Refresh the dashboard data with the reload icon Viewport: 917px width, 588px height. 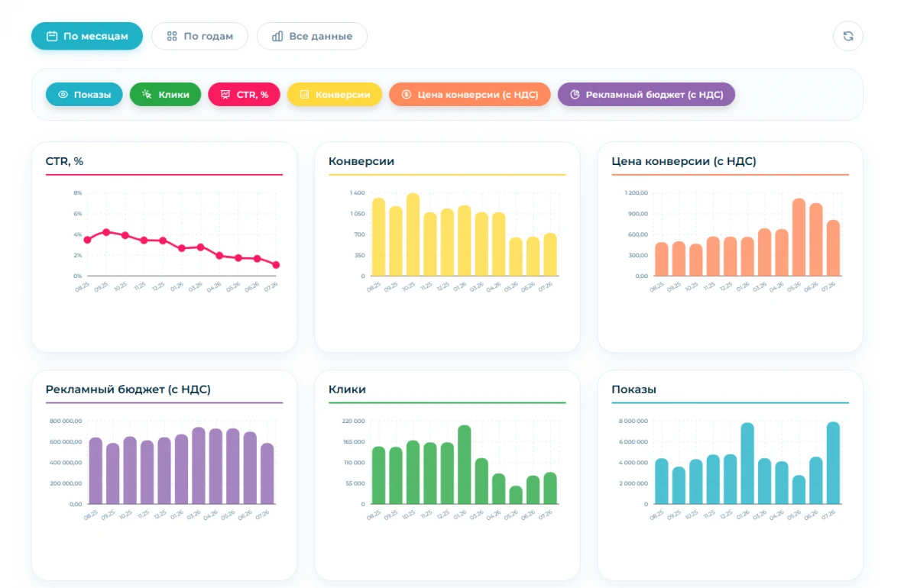tap(847, 36)
